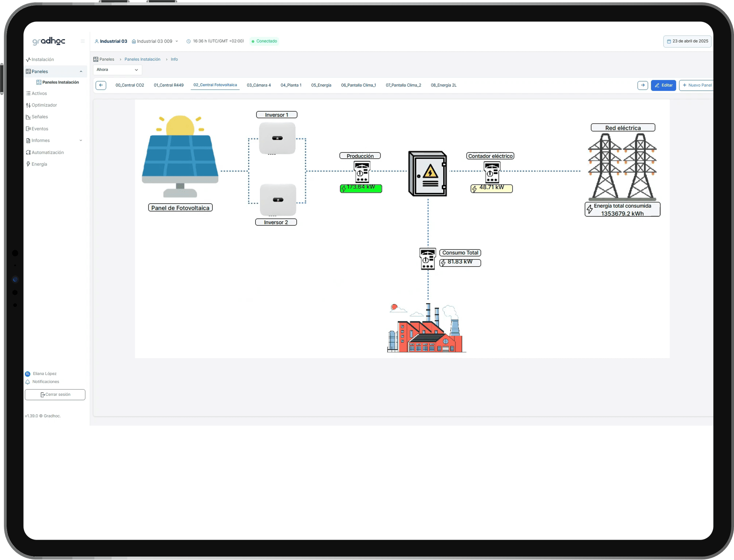The width and height of the screenshot is (734, 560).
Task: Click the Automatización icon
Action: tap(28, 153)
